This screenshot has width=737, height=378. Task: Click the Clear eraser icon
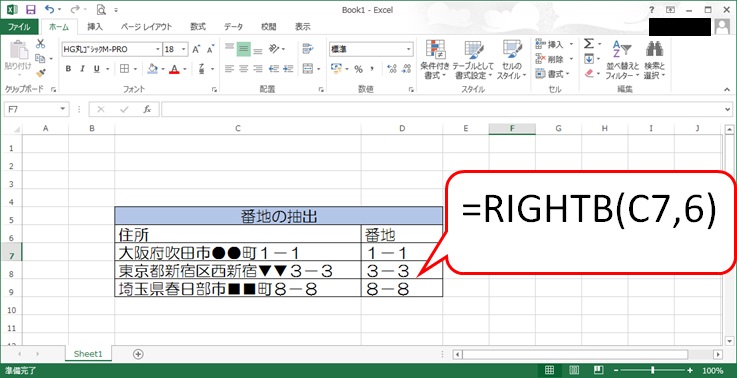(x=589, y=73)
